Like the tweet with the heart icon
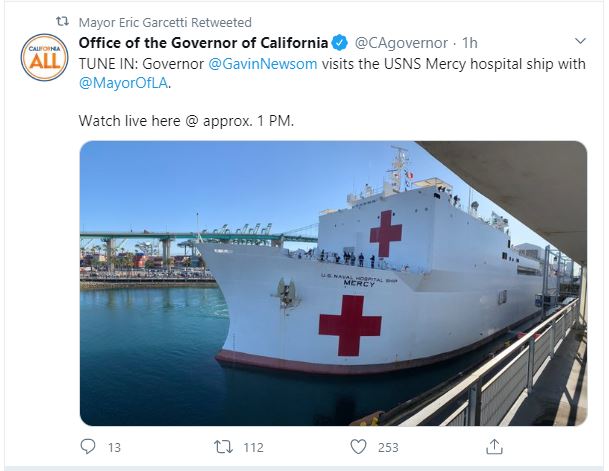609x471 pixels. (x=358, y=447)
